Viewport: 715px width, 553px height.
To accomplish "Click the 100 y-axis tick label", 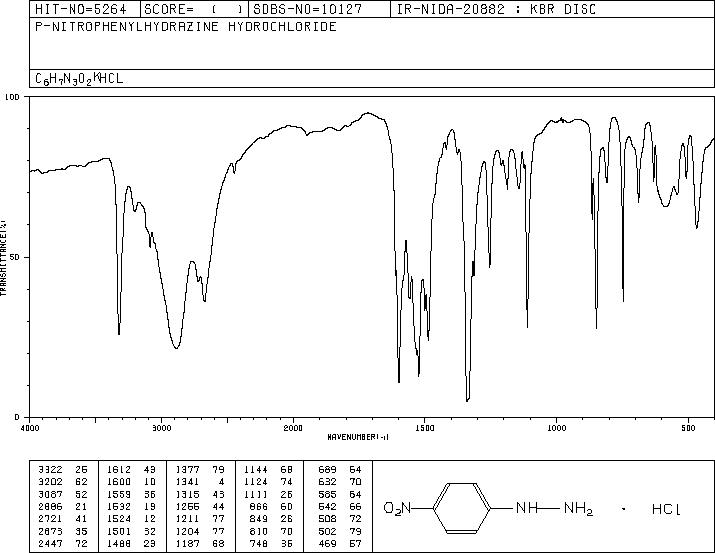I will pyautogui.click(x=12, y=97).
